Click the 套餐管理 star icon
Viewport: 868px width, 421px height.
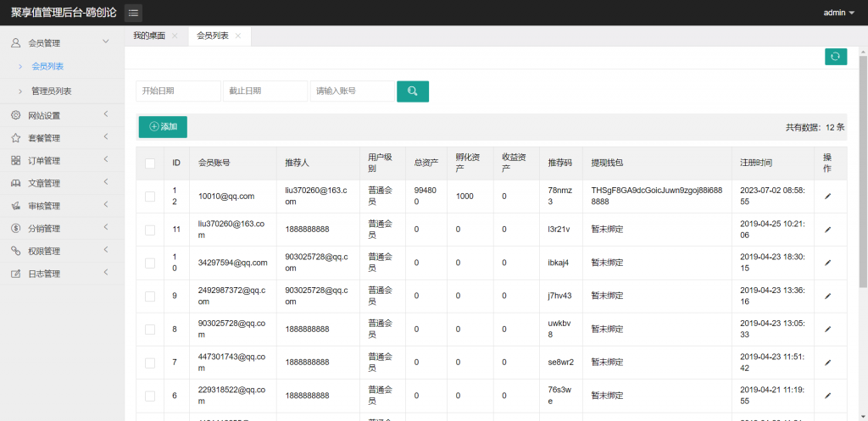click(x=16, y=138)
